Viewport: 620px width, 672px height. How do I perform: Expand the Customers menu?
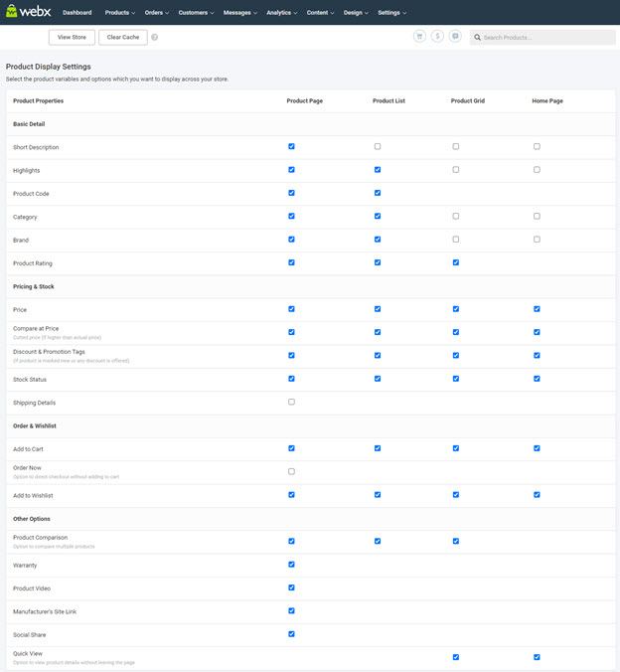pos(197,13)
